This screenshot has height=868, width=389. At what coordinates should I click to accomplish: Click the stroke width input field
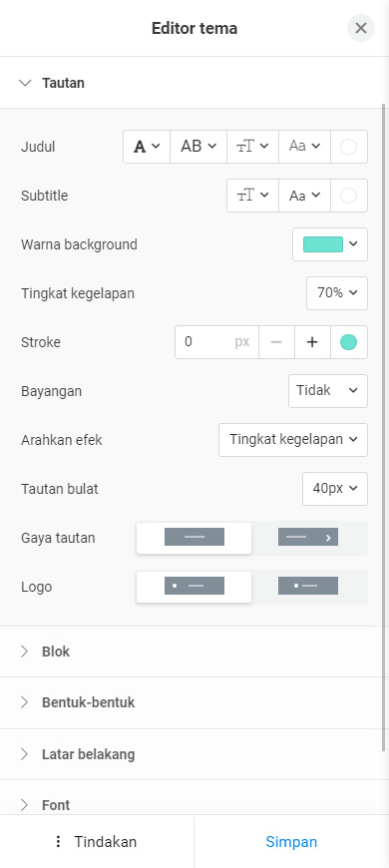click(216, 342)
